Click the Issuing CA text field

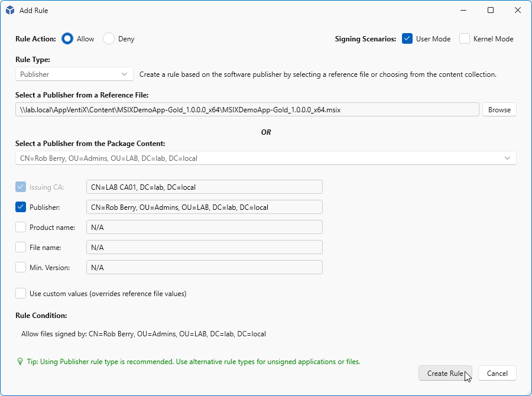click(204, 187)
